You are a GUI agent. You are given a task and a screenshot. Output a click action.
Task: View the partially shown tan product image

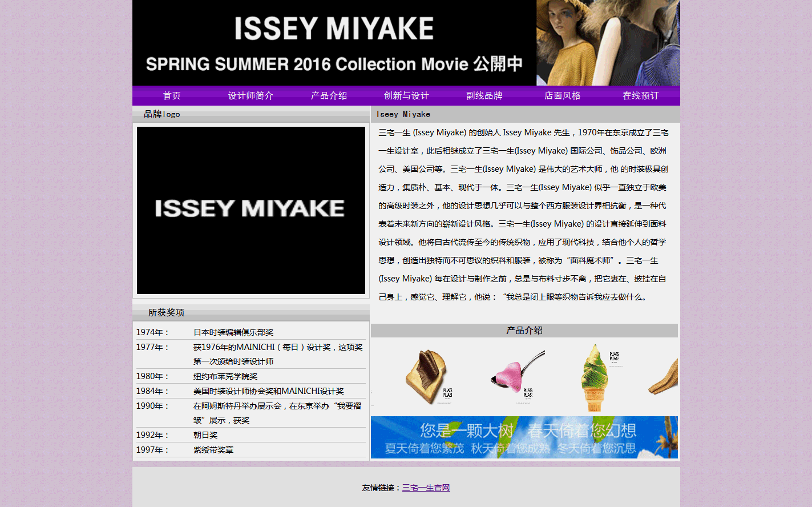664,377
